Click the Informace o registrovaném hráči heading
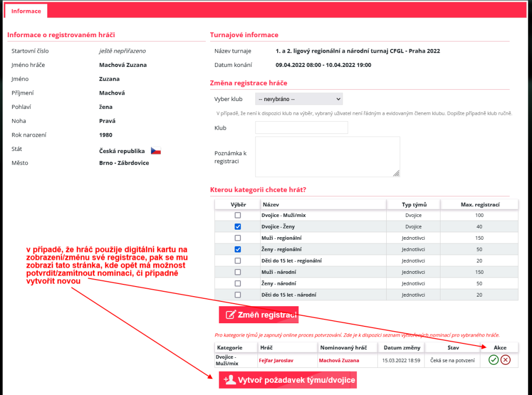Image resolution: width=532 pixels, height=395 pixels. click(61, 35)
